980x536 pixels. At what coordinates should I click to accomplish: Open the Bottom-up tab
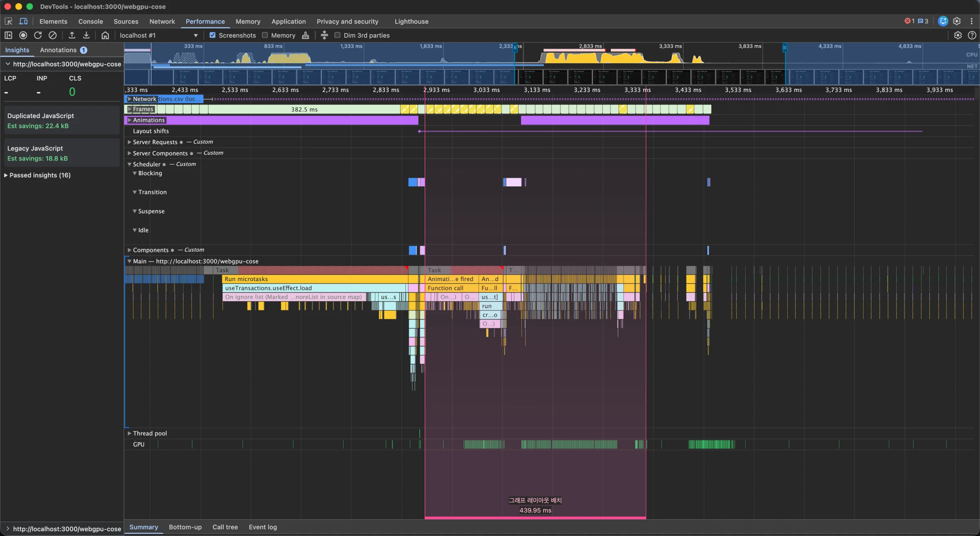point(185,527)
